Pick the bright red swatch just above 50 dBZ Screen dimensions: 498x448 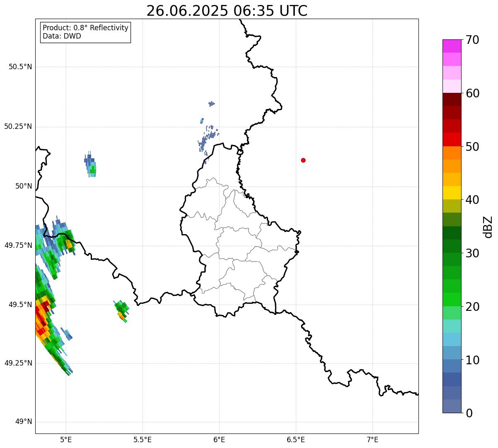[452, 140]
